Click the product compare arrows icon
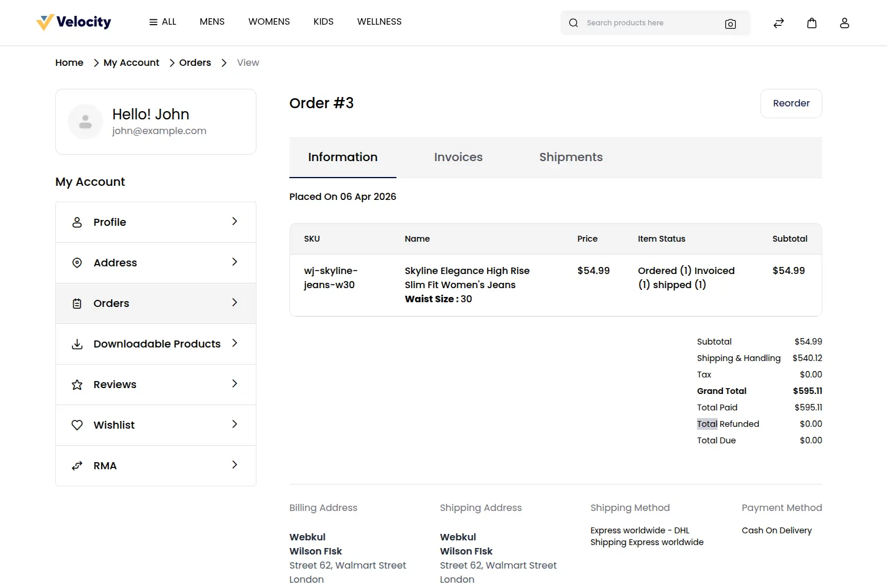 778,23
